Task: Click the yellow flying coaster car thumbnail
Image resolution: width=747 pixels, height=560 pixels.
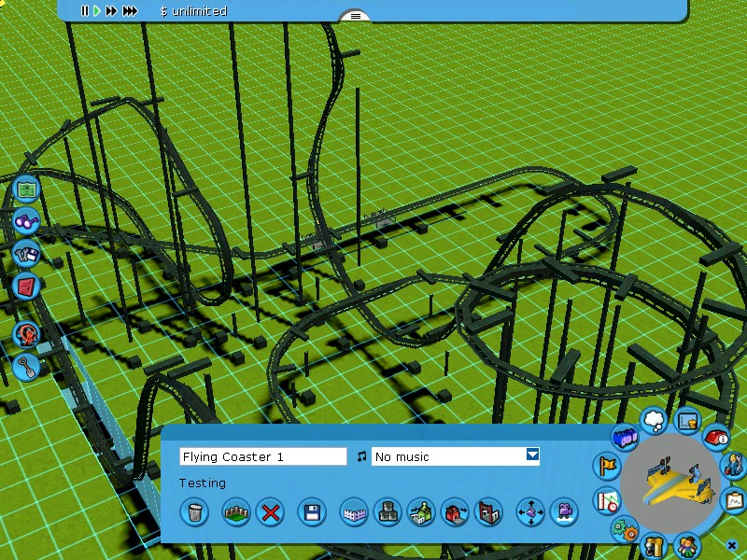Action: 675,483
